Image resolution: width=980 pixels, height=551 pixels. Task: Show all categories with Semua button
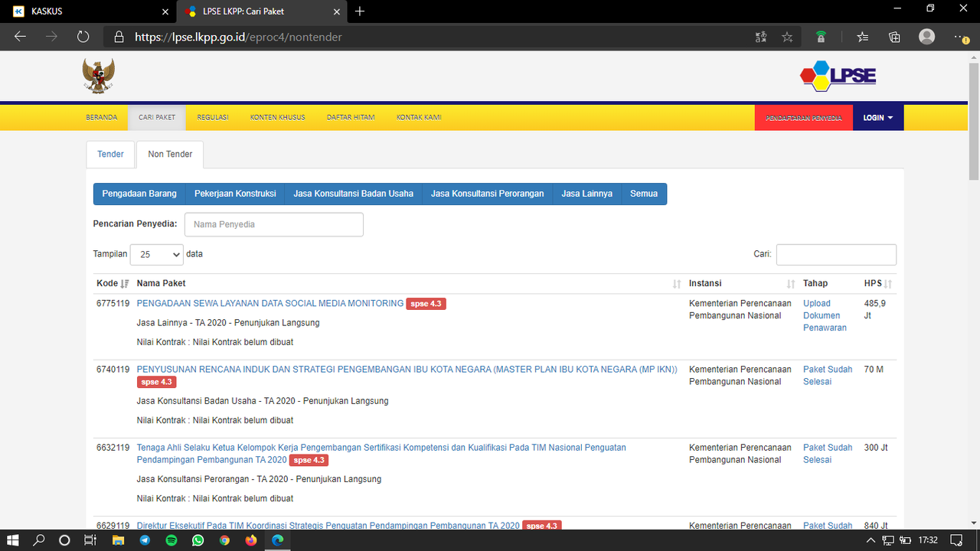coord(644,194)
